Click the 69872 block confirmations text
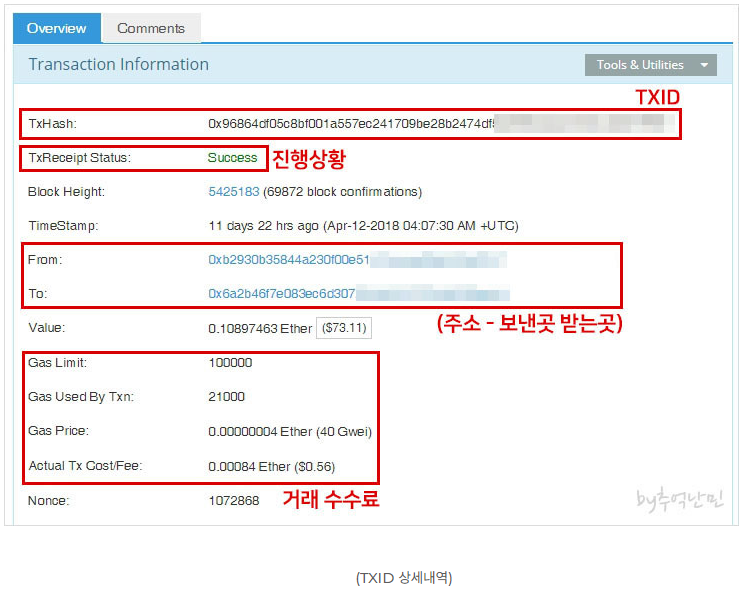The height and width of the screenshot is (590, 741). 342,192
